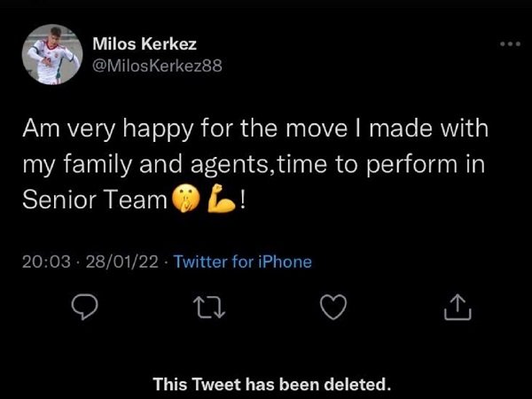The height and width of the screenshot is (399, 532).
Task: Click the Twitter for iPhone link
Action: [243, 261]
